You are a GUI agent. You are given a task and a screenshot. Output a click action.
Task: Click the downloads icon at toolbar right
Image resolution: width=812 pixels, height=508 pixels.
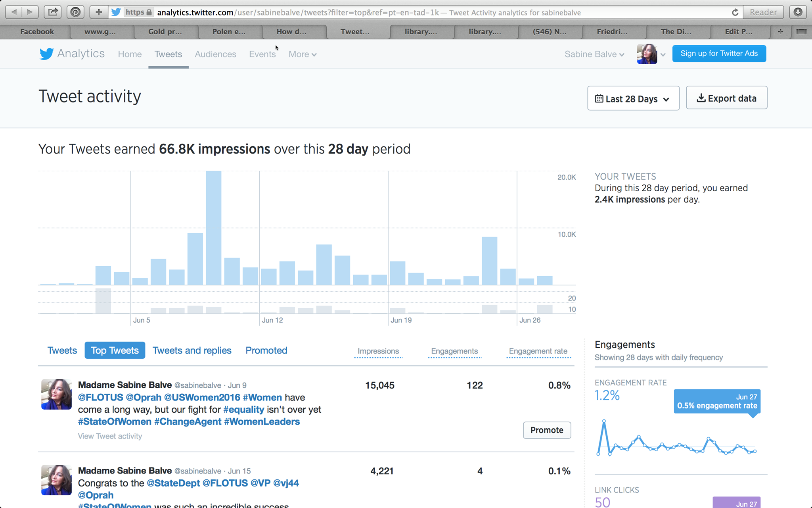(x=798, y=12)
